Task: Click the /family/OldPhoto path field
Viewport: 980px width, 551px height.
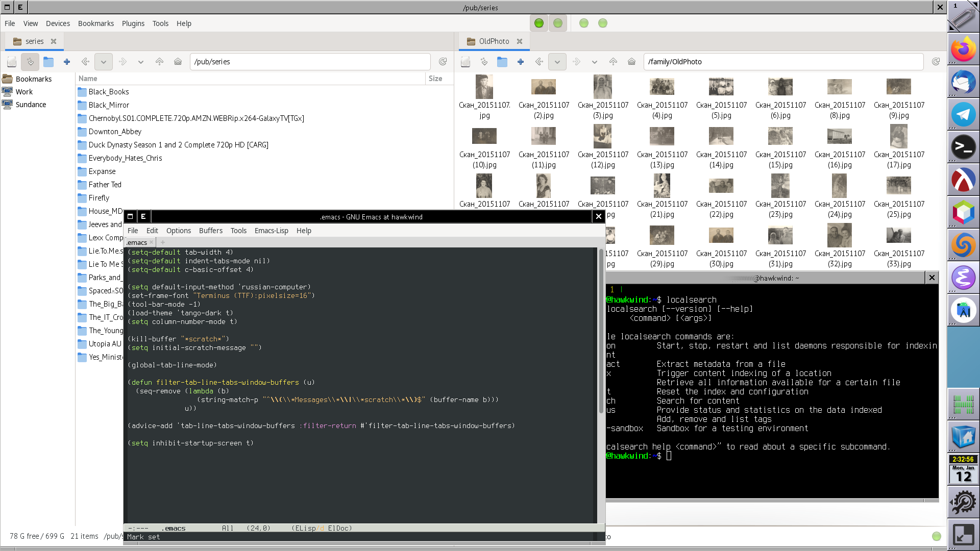Action: click(783, 62)
